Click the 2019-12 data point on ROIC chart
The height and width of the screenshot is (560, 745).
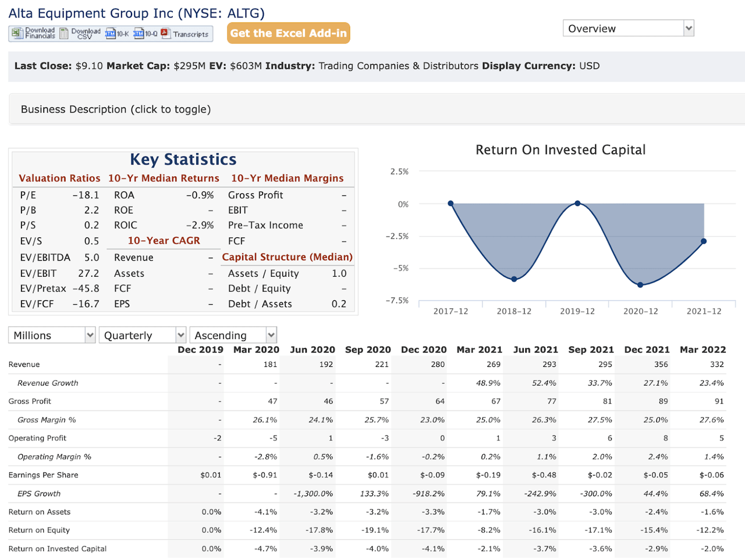point(577,204)
